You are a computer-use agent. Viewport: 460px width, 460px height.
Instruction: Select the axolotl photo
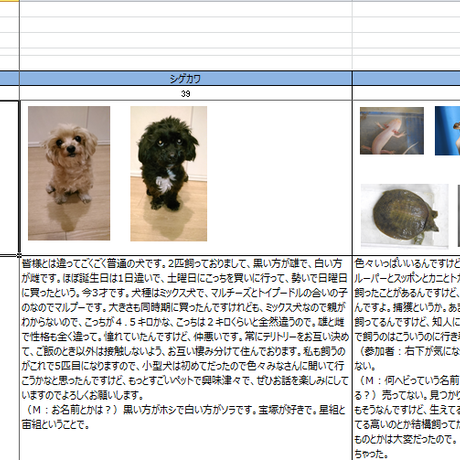point(392,131)
